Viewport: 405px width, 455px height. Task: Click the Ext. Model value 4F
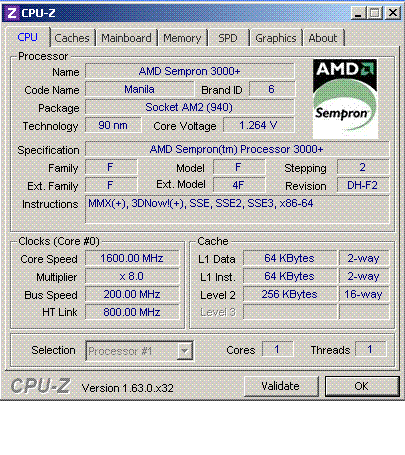(239, 185)
